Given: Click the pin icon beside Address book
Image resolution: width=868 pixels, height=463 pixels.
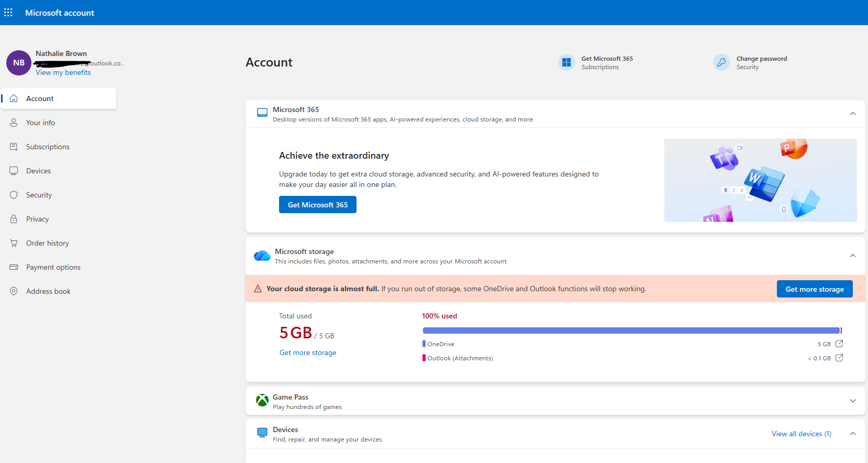Looking at the screenshot, I should (x=14, y=291).
